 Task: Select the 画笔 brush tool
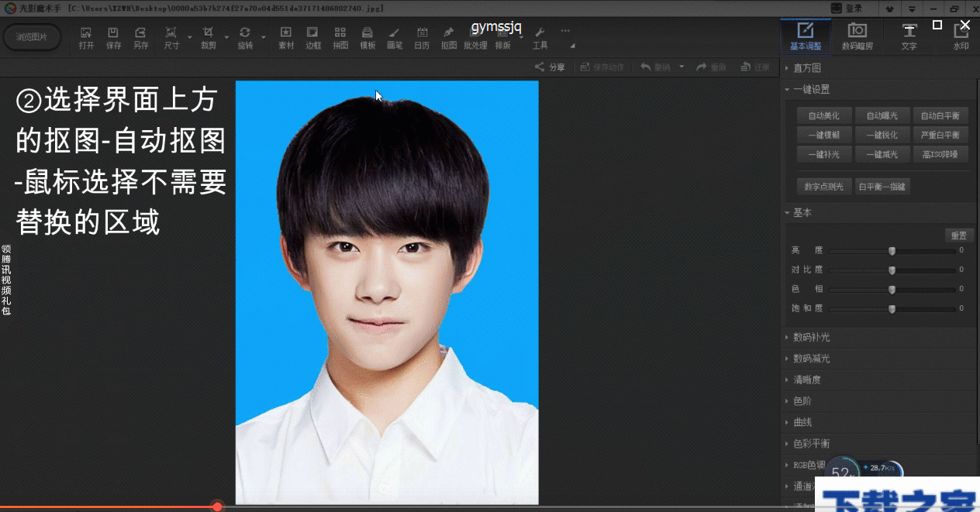395,37
